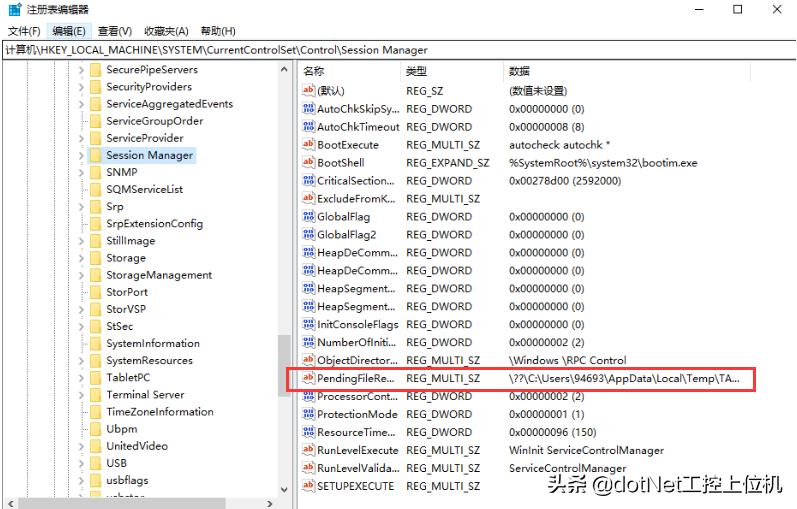Click the DWORD icon of GlobalFlag2
Screen dimensions: 797x509
[x=308, y=234]
